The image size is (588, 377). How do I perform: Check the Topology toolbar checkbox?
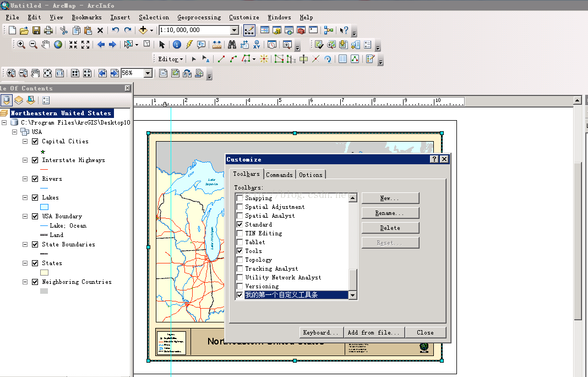(x=239, y=260)
